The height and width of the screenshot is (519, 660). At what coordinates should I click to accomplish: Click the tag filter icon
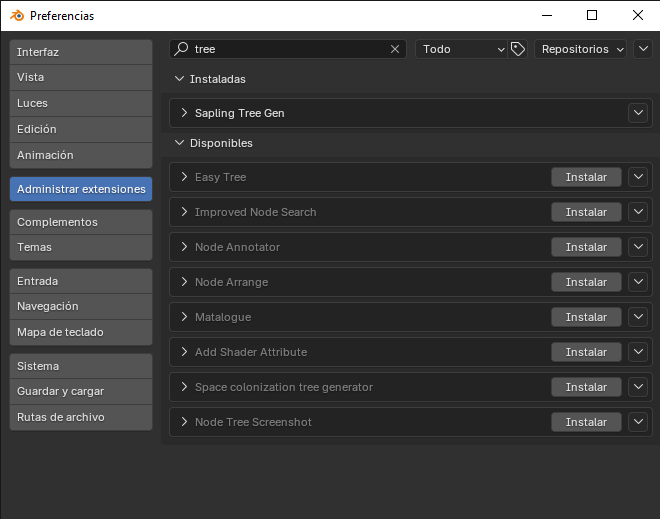pos(518,49)
